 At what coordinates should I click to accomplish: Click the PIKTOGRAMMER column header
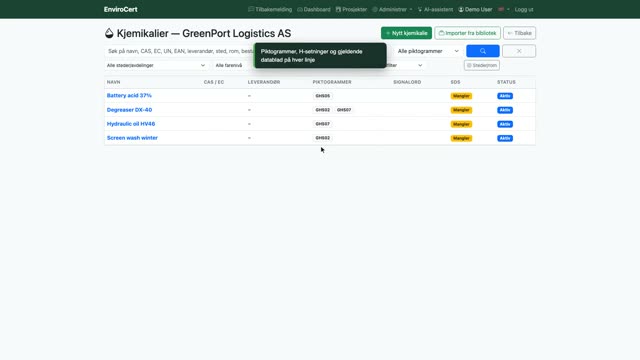point(332,82)
